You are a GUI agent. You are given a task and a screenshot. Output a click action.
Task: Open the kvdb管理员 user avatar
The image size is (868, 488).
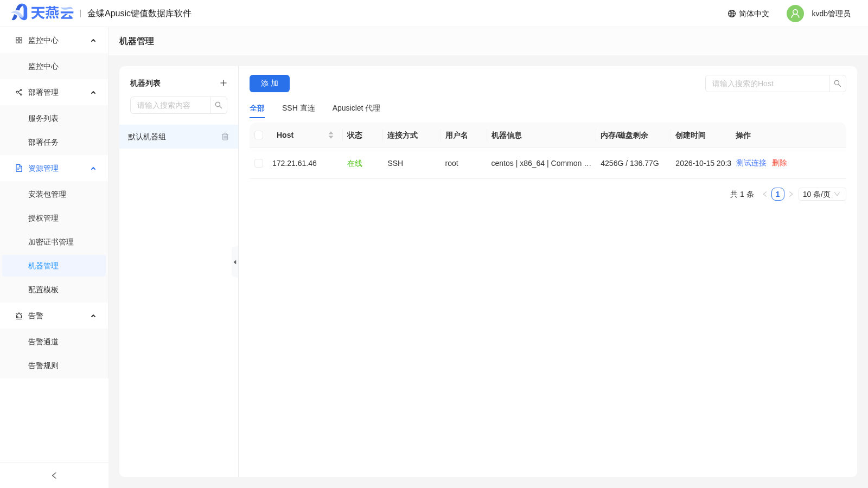pos(795,14)
